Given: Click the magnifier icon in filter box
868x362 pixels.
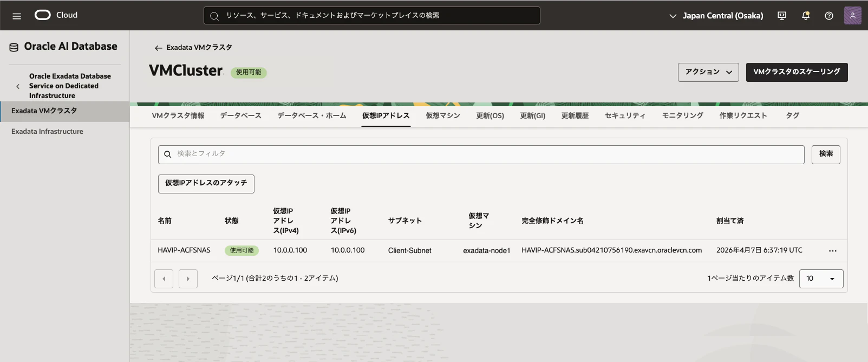Looking at the screenshot, I should pyautogui.click(x=168, y=154).
